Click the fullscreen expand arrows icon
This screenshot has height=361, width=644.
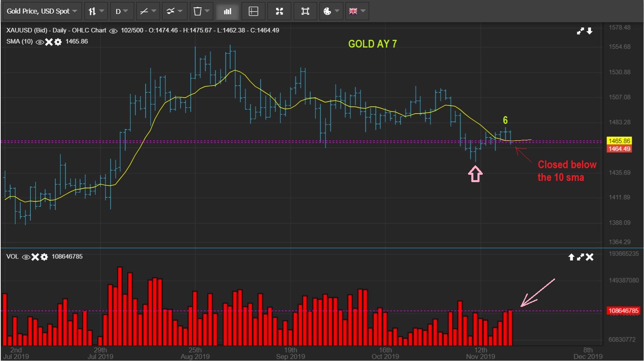(279, 11)
